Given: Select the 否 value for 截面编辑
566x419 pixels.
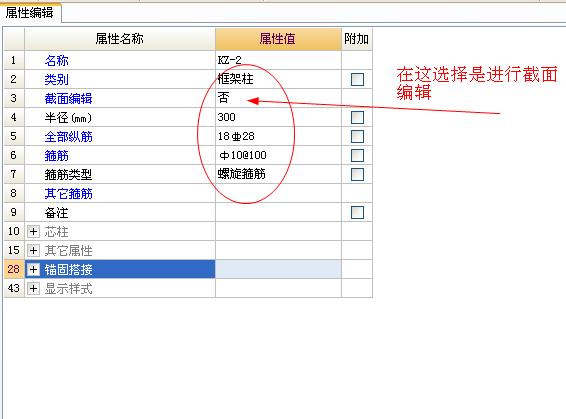Looking at the screenshot, I should (278, 98).
